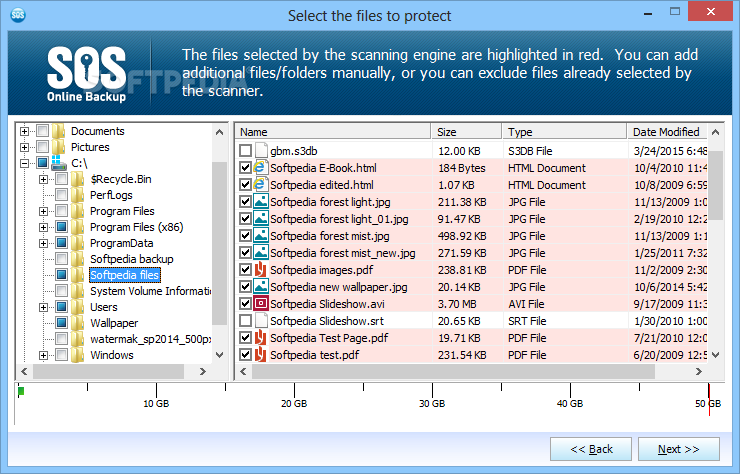Viewport: 740px width, 474px height.
Task: Click the blank file icon for Softpedia Slideshow.srt
Action: 261,321
